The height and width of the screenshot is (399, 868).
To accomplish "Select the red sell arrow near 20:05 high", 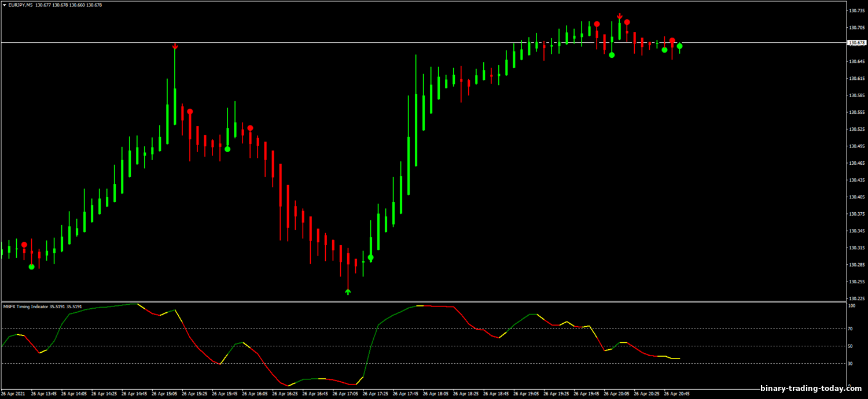I will [x=619, y=16].
